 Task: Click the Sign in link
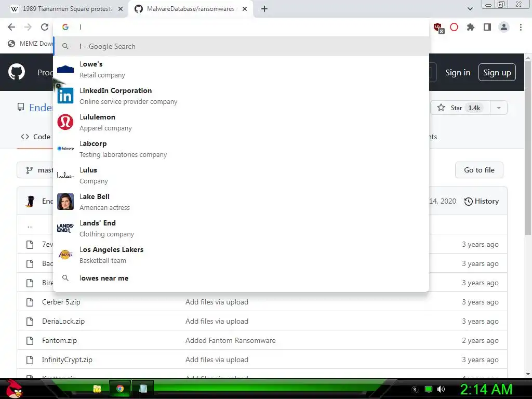[x=458, y=73]
